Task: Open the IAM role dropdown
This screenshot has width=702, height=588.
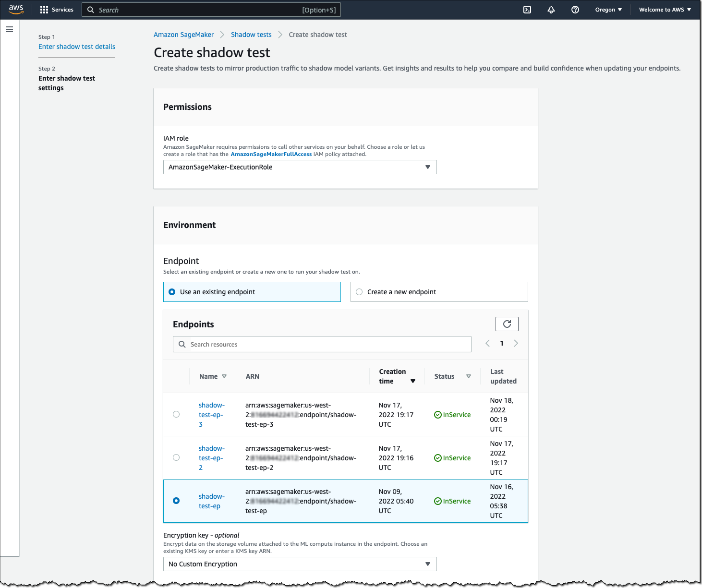Action: coord(300,167)
